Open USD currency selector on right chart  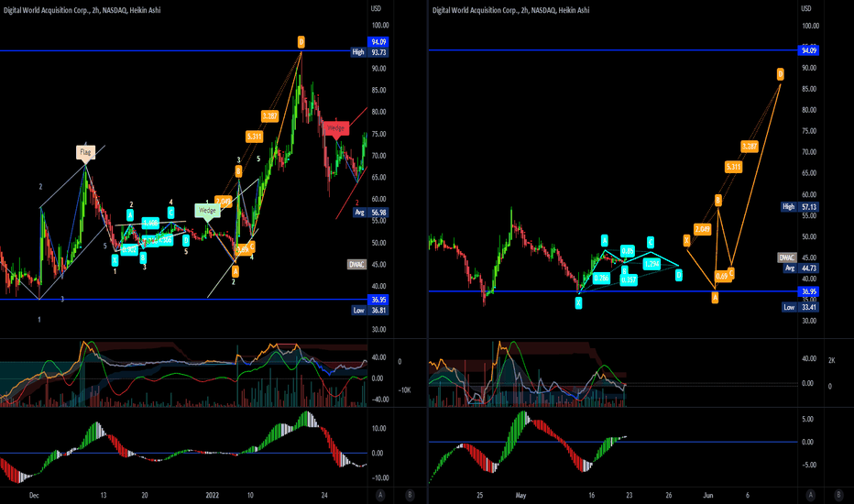[x=806, y=8]
